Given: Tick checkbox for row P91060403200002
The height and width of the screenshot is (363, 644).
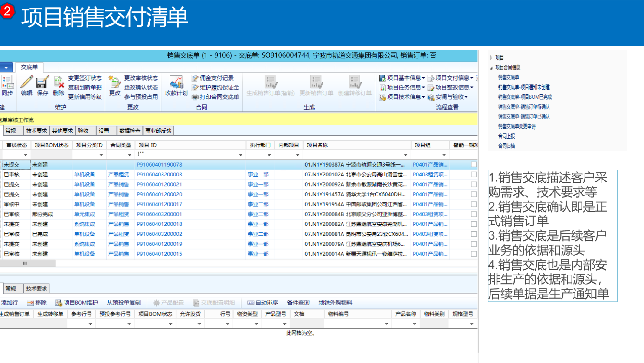Looking at the screenshot, I should [x=474, y=234].
